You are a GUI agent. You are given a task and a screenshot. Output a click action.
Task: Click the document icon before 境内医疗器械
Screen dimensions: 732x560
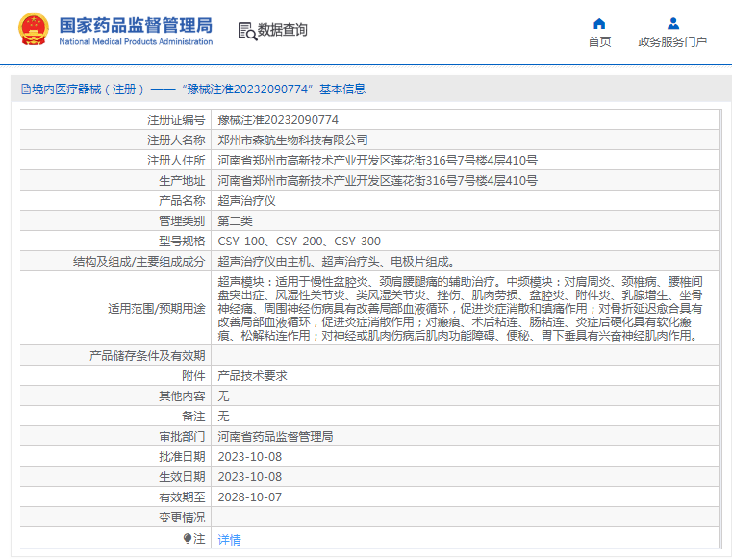click(26, 89)
